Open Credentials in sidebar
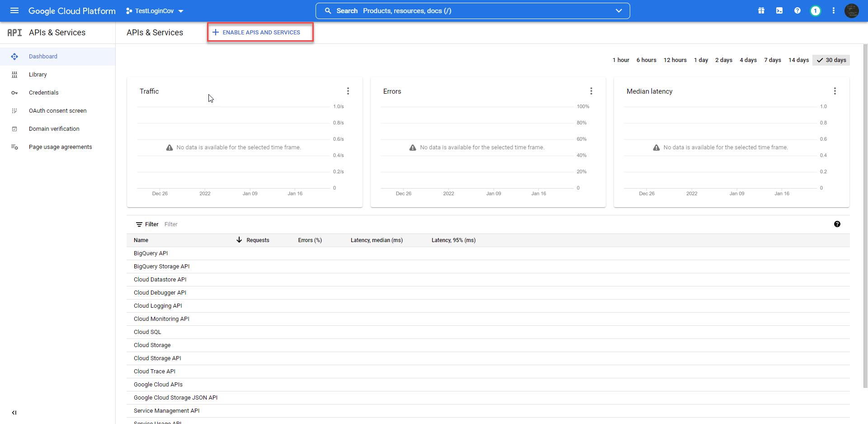Screen dimensions: 868x424 point(57,93)
